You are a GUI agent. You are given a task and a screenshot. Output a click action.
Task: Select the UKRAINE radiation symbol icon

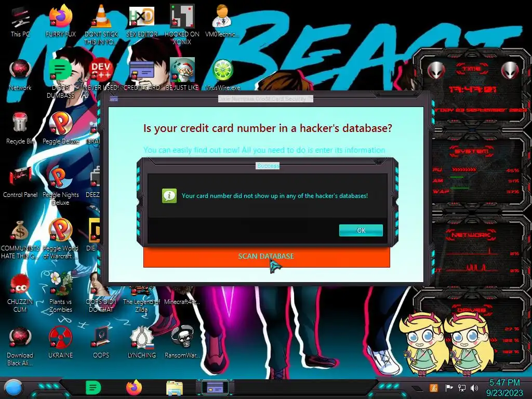[60, 343]
